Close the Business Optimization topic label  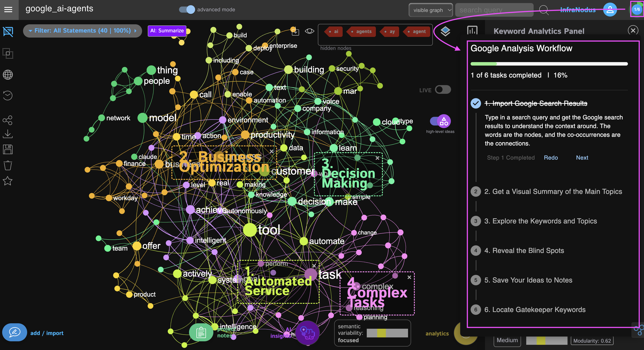tap(272, 151)
